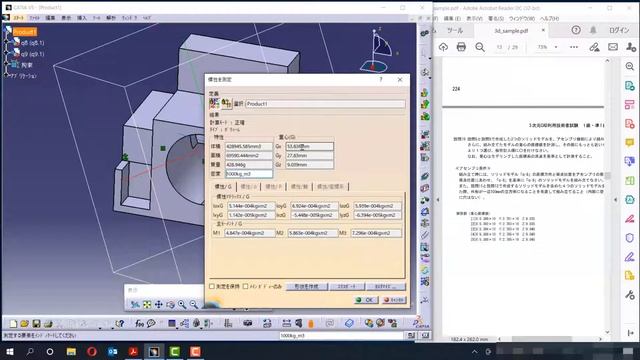Switch to the Acrobat Tools tab
The width and height of the screenshot is (640, 360).
point(455,31)
